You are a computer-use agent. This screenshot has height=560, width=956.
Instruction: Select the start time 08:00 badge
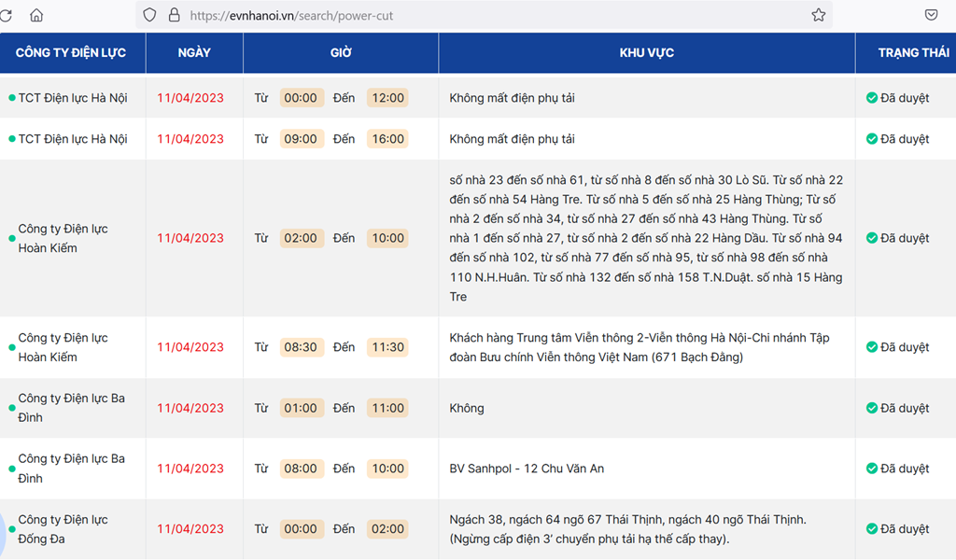(302, 469)
